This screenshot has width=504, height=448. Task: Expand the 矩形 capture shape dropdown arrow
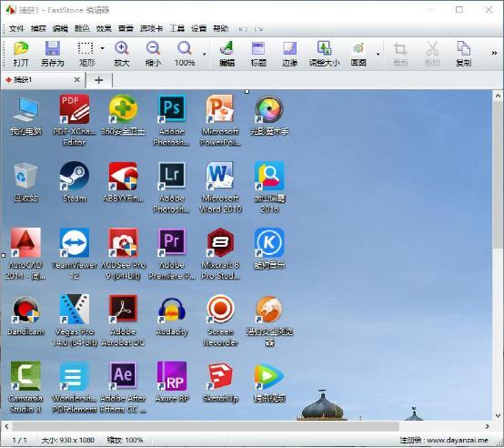[x=102, y=48]
